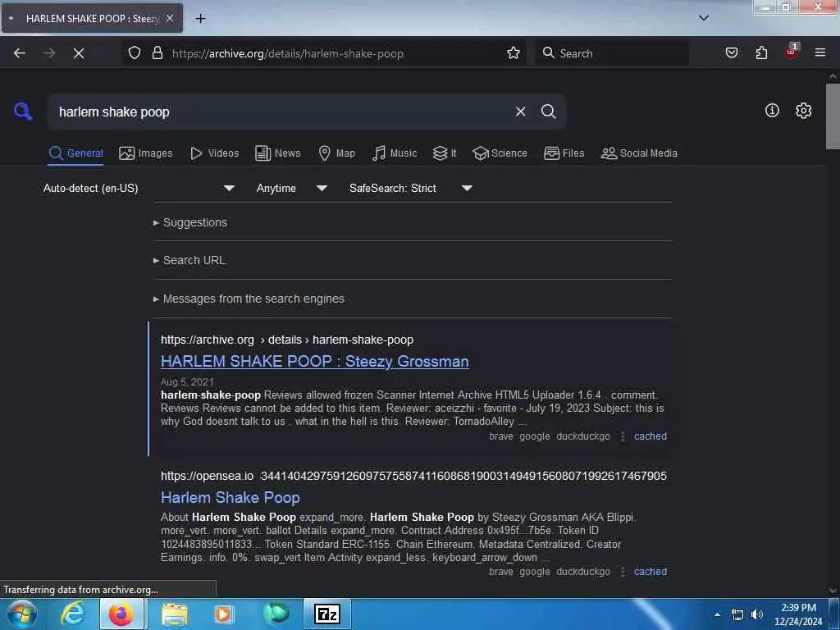
Task: Submit search with the magnifier button
Action: 548,112
